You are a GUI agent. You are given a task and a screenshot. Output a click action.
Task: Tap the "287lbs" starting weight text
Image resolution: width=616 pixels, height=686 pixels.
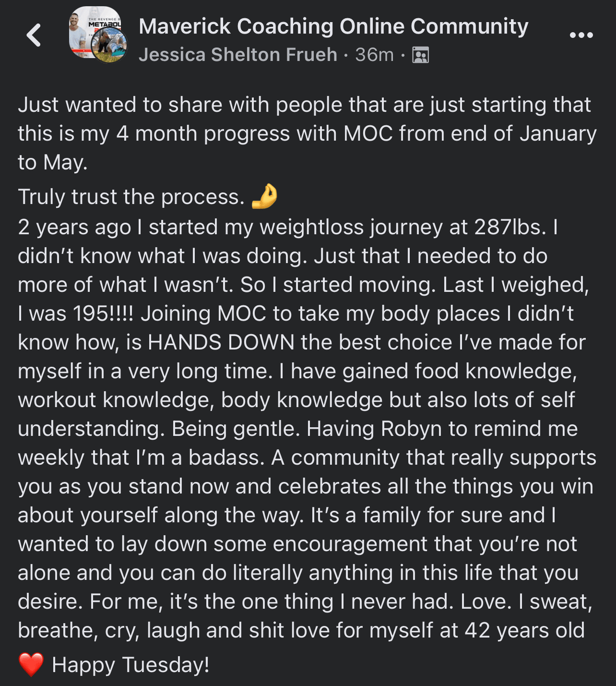(509, 227)
